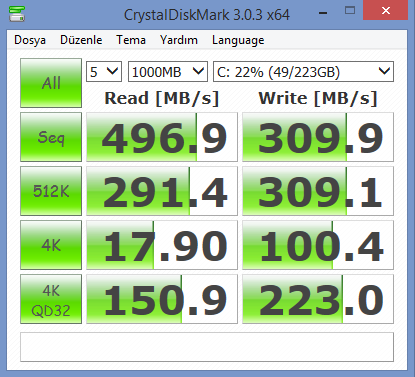Click the 4K read result 17.90

(162, 245)
